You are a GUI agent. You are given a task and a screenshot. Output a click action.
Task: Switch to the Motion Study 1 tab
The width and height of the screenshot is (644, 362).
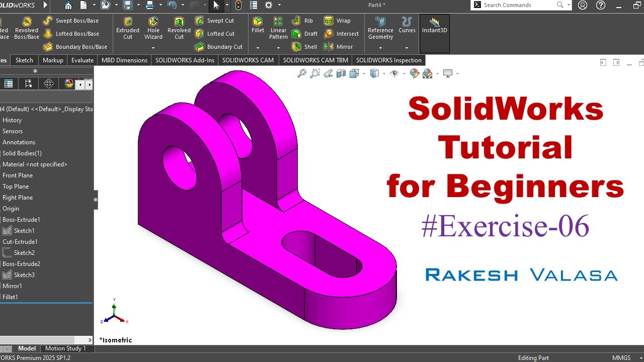pyautogui.click(x=65, y=348)
